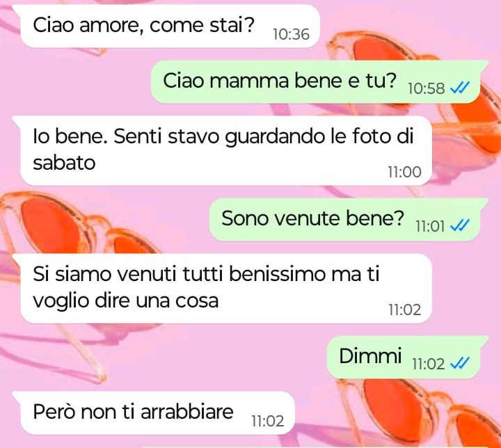
Task: Select the 'Ciao mamma bene e tu?' bubble
Action: point(320,82)
